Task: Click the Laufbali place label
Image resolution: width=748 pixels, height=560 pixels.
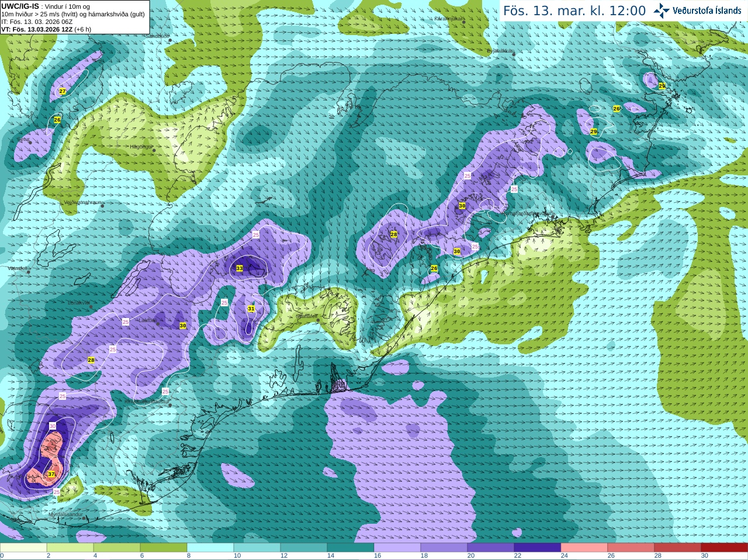Action: [x=147, y=320]
